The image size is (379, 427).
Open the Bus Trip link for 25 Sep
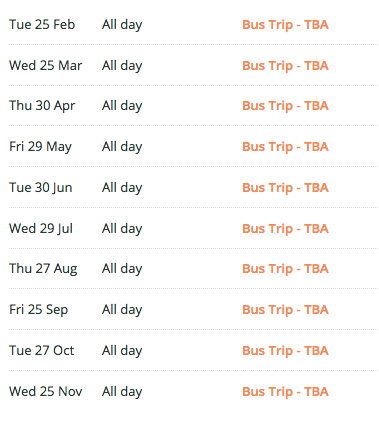point(285,310)
